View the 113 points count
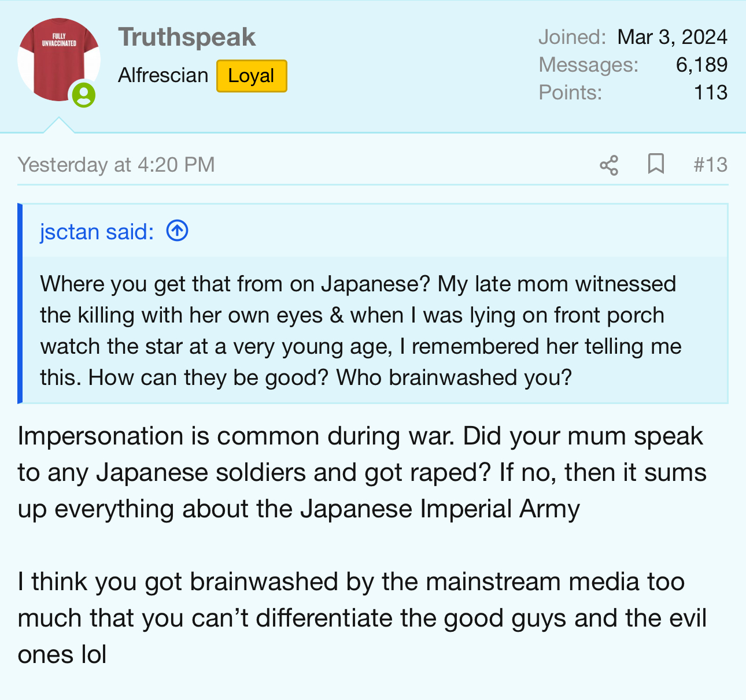This screenshot has width=746, height=700. click(x=710, y=92)
